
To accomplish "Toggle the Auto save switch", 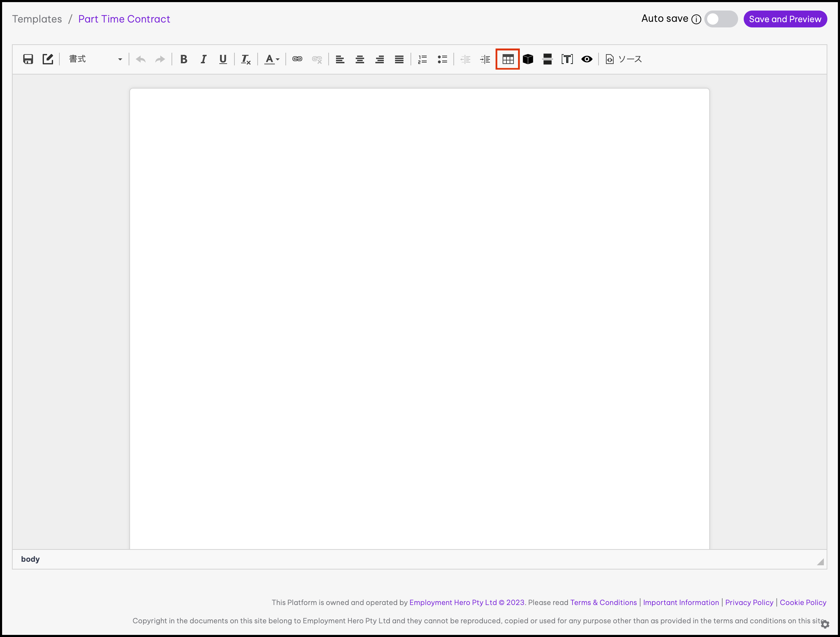I will [721, 19].
